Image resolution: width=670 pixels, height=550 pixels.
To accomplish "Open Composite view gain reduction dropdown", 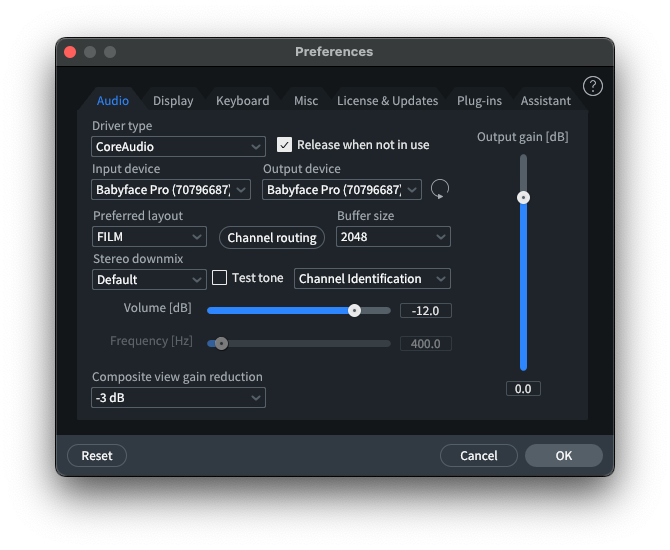I will point(178,397).
